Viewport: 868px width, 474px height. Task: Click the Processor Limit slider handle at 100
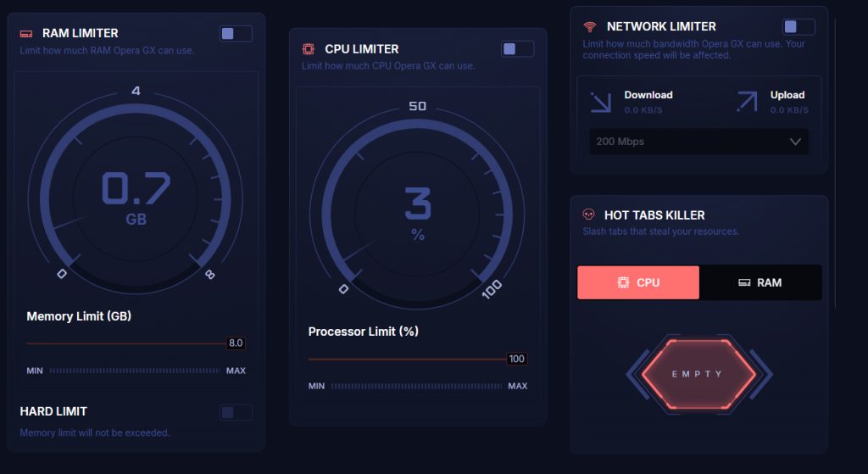(516, 359)
